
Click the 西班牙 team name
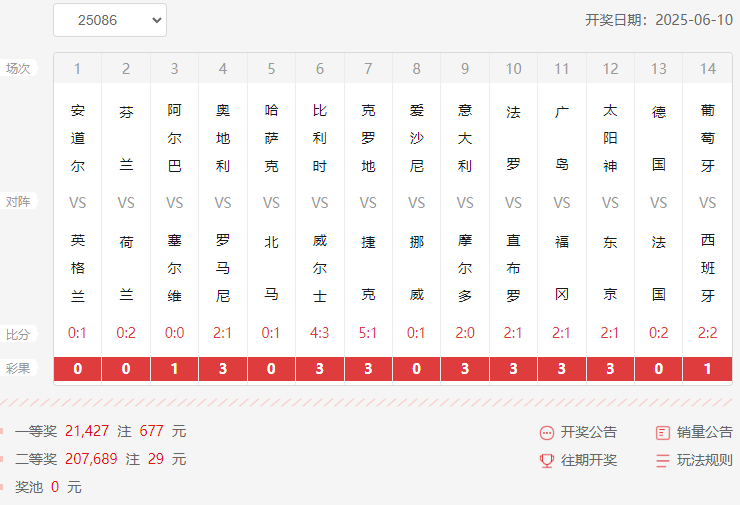(707, 268)
